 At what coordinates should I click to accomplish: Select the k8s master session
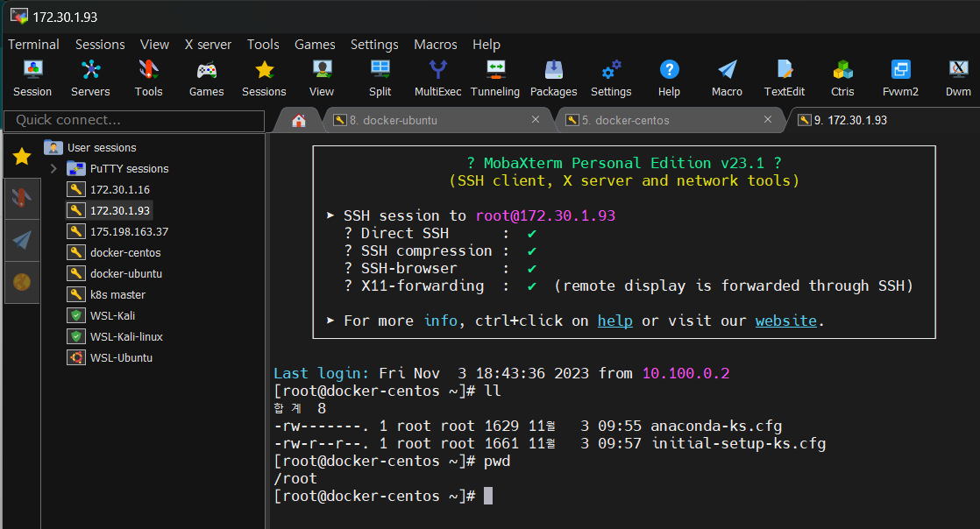(x=107, y=294)
